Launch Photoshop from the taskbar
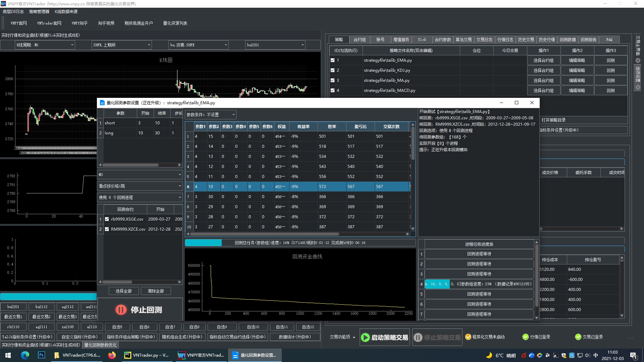Image resolution: width=644 pixels, height=362 pixels. pos(42,355)
